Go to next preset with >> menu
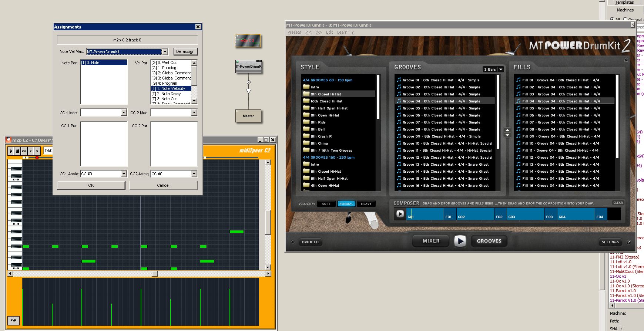 319,32
